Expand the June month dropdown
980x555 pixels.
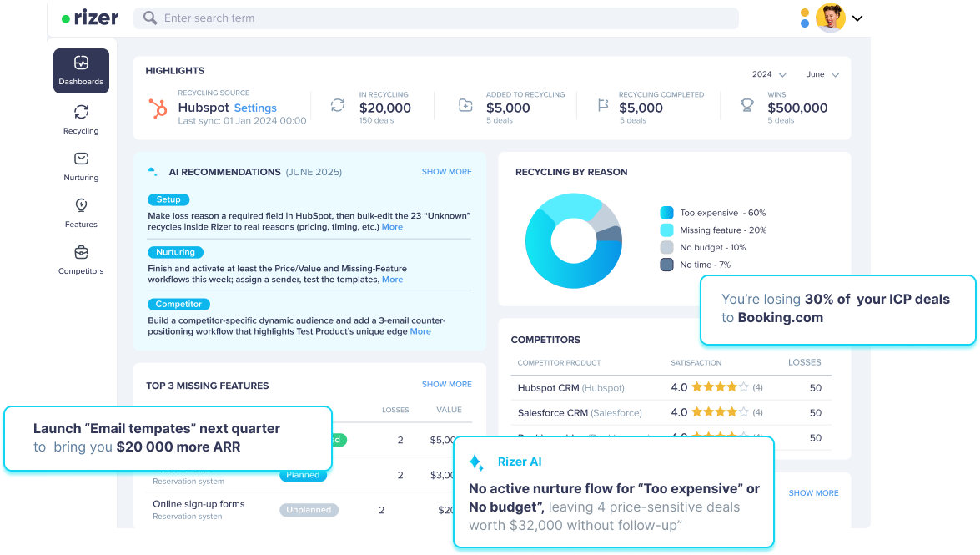pos(822,74)
